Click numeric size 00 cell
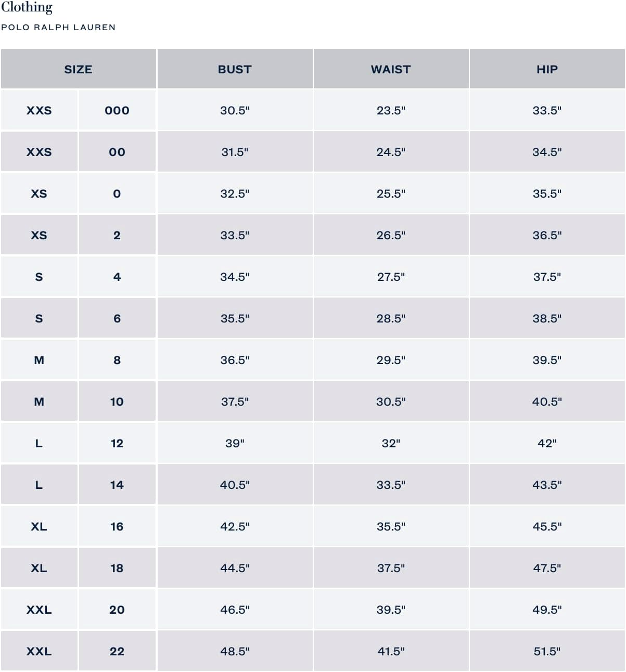626x672 pixels. coord(117,152)
